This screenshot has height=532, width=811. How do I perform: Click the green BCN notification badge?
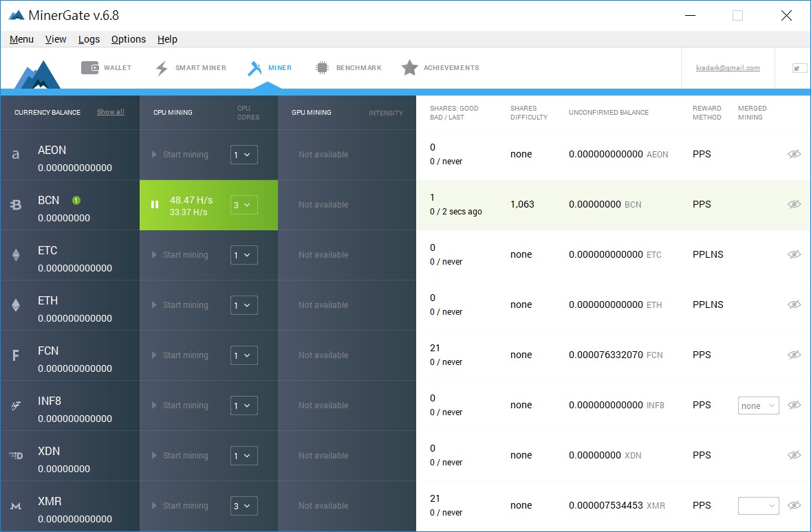click(76, 200)
